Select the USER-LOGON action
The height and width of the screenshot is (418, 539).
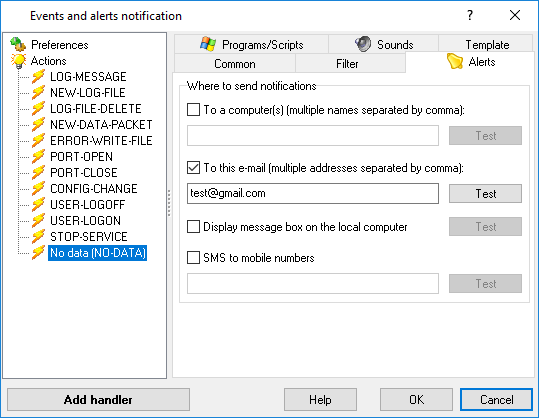(x=86, y=220)
